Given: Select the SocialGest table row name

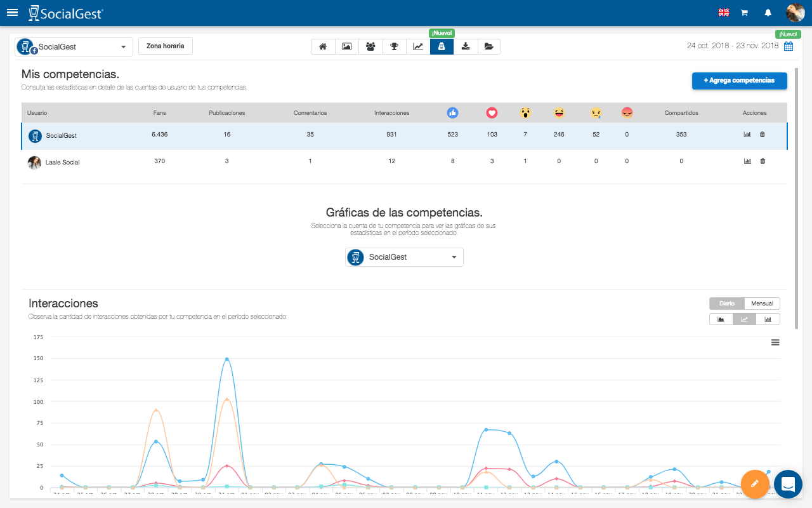Looking at the screenshot, I should tap(62, 136).
